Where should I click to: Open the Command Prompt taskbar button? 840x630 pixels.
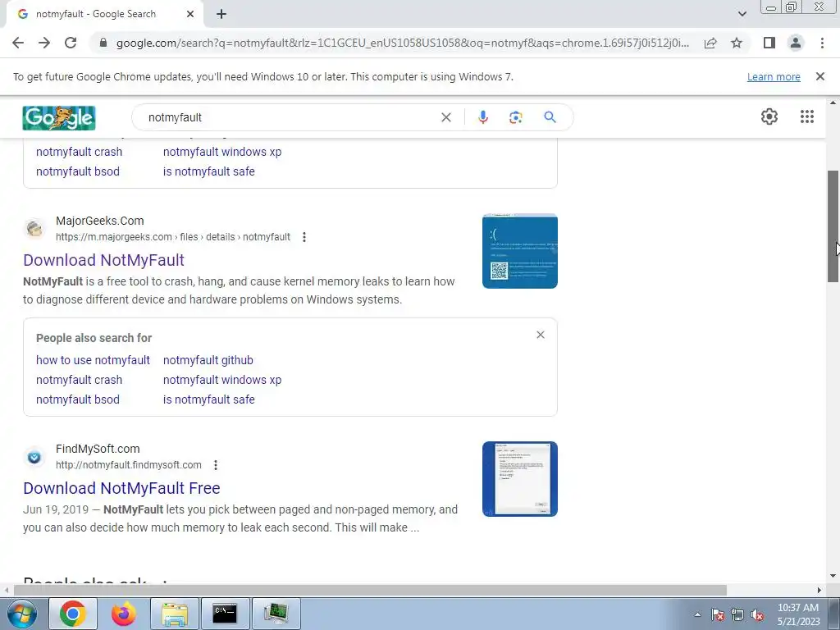pos(225,614)
